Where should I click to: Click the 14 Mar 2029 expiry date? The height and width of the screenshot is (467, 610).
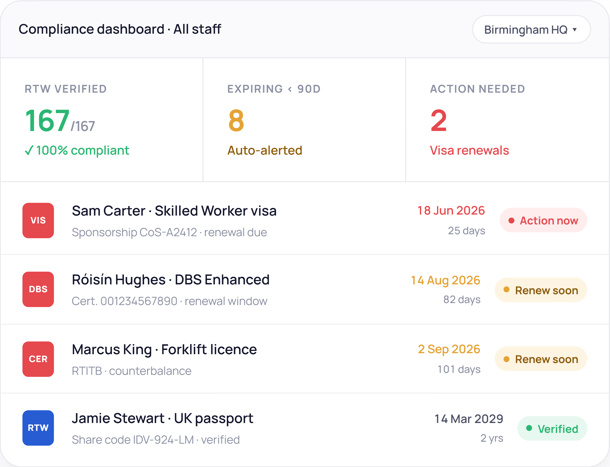tap(469, 419)
